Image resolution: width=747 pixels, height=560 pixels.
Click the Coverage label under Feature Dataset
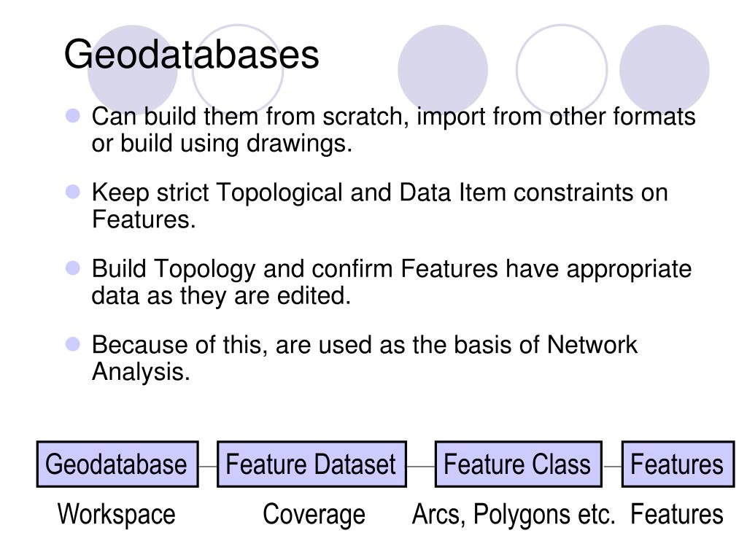click(x=314, y=514)
